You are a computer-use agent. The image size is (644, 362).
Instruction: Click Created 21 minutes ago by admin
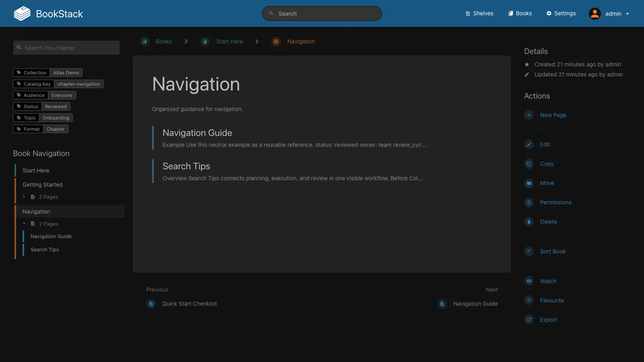578,64
